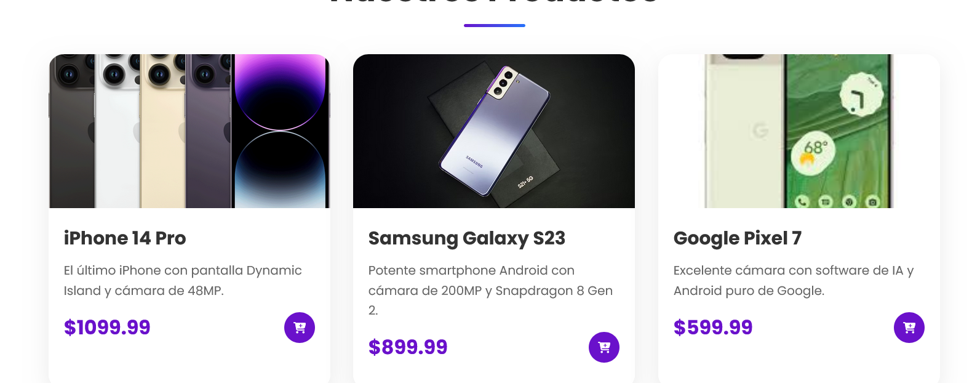The image size is (980, 383).
Task: Click the Dynamic Island iPhone description text
Action: pyautogui.click(x=183, y=280)
